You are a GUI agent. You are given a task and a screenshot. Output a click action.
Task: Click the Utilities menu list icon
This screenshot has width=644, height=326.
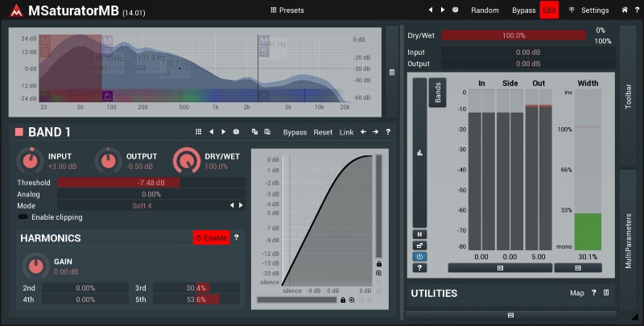[606, 293]
